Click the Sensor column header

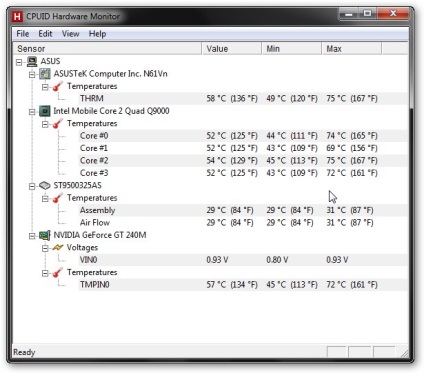point(107,49)
